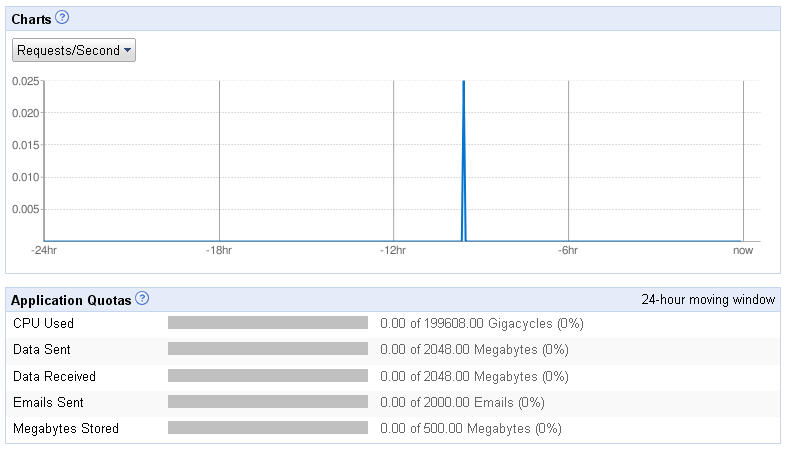This screenshot has height=449, width=788.
Task: Click the '0.010' y-axis label
Action: click(25, 177)
